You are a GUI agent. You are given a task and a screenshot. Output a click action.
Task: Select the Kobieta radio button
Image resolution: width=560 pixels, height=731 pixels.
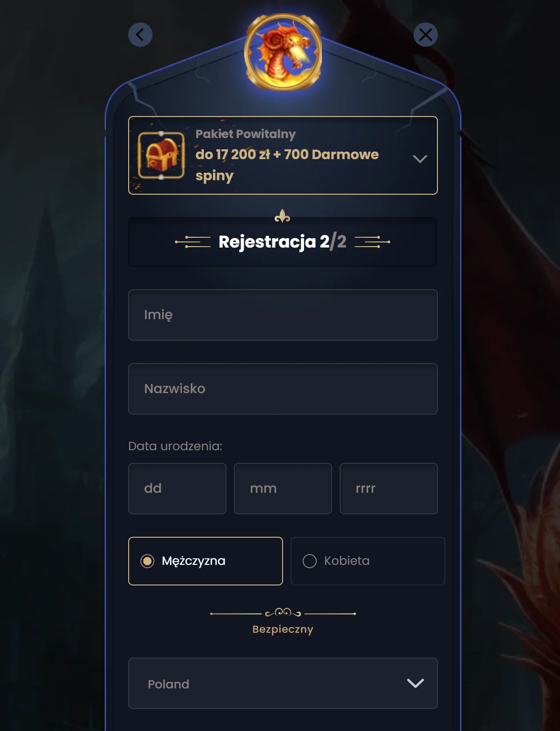pyautogui.click(x=310, y=561)
